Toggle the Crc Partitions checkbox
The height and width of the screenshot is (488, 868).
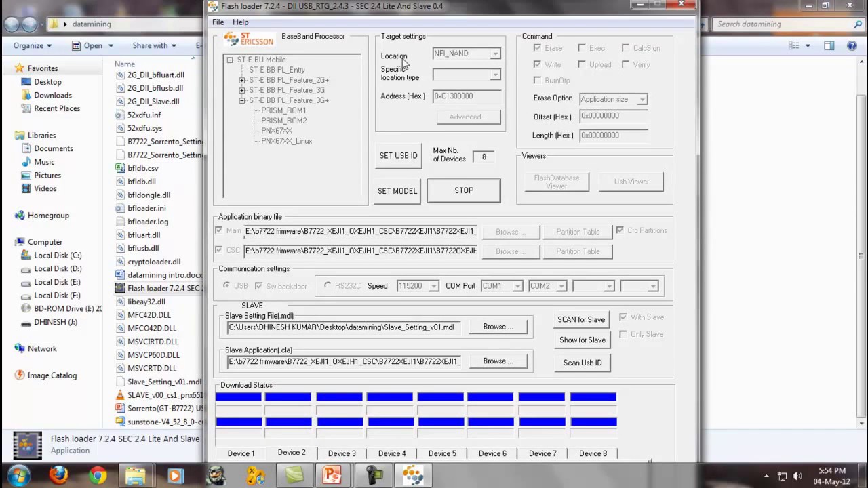(x=620, y=231)
